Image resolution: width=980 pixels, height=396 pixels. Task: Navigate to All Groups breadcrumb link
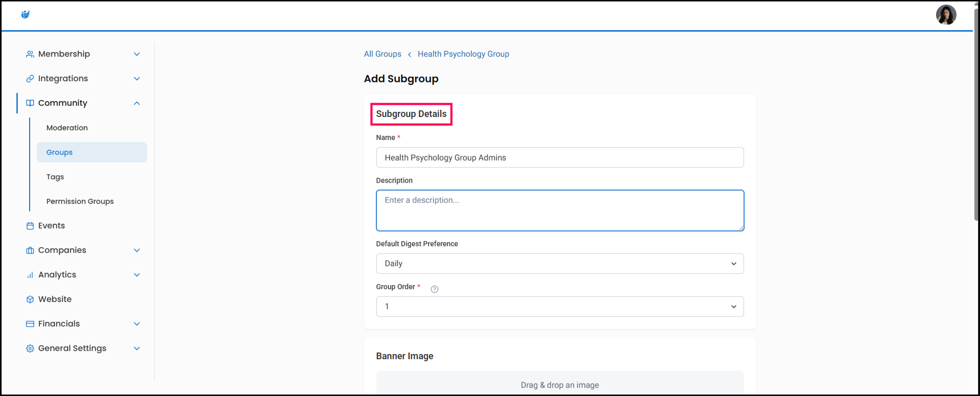382,54
